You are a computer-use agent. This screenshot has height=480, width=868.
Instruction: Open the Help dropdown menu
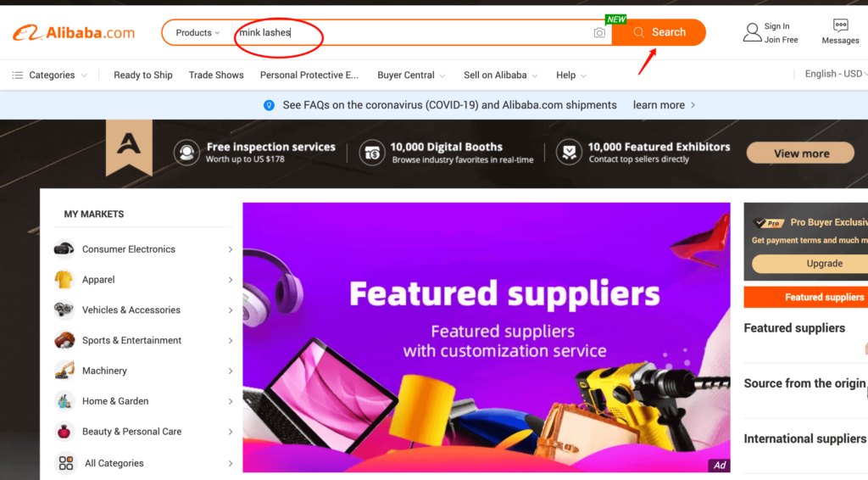[x=571, y=75]
